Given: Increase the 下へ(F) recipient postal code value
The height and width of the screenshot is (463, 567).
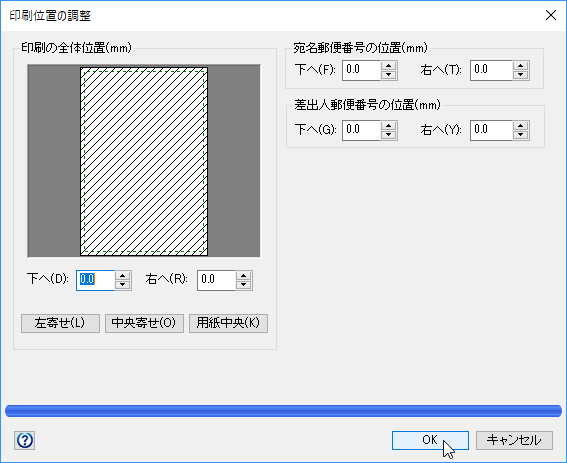Looking at the screenshot, I should (388, 66).
